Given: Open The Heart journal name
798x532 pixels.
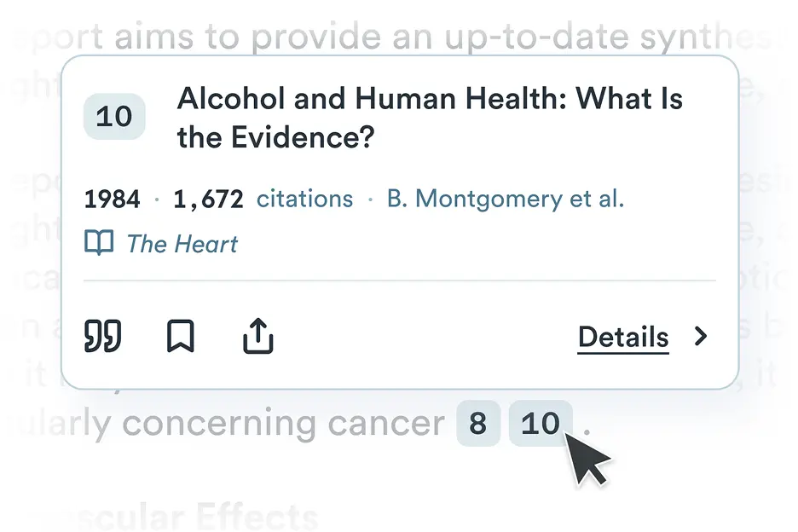Looking at the screenshot, I should [x=182, y=244].
